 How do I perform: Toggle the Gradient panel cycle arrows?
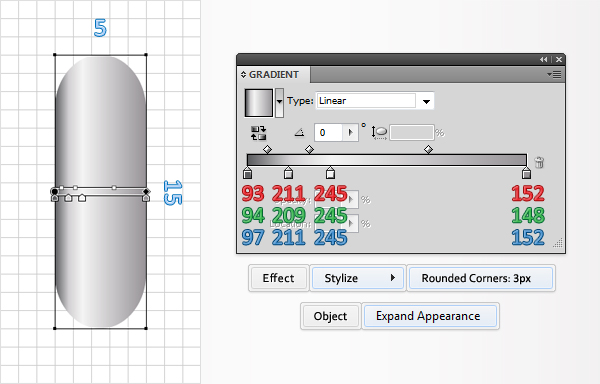243,75
